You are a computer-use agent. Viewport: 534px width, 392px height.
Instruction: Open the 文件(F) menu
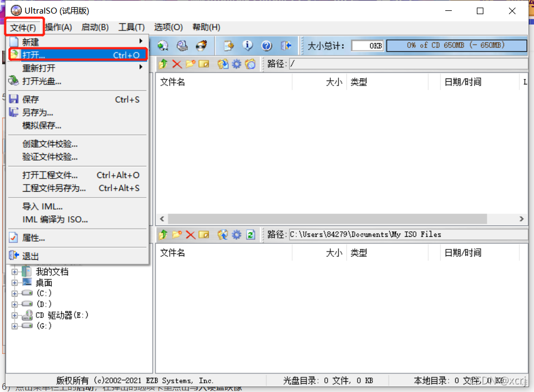tap(23, 27)
